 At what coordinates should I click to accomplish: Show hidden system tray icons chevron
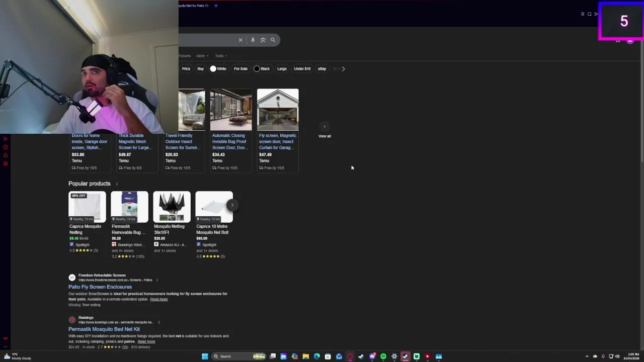click(587, 356)
